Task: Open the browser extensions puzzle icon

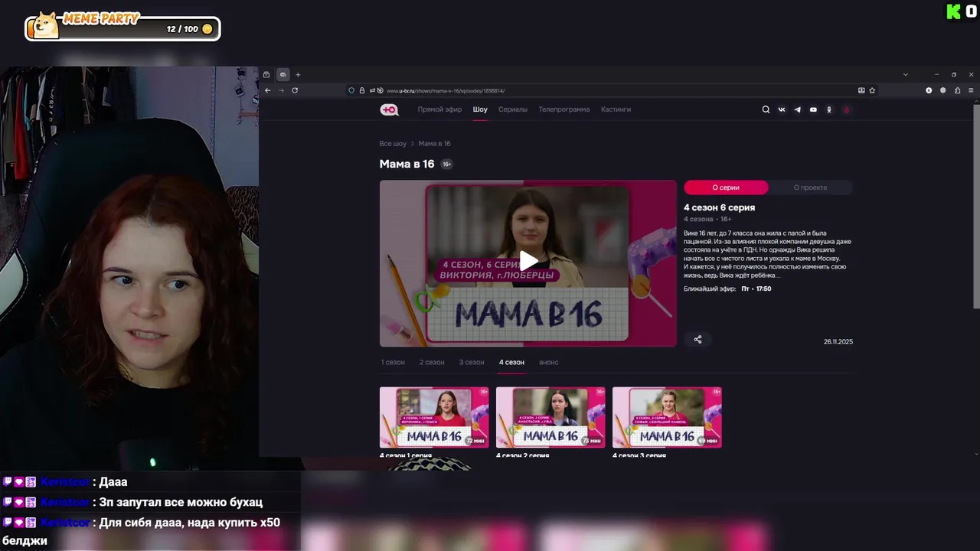Action: [957, 90]
